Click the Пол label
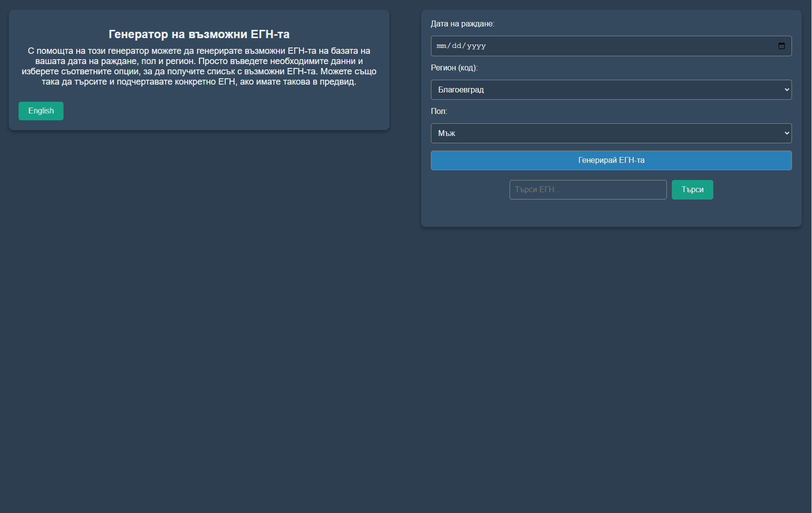Screen dimensions: 812x513 click(x=439, y=112)
